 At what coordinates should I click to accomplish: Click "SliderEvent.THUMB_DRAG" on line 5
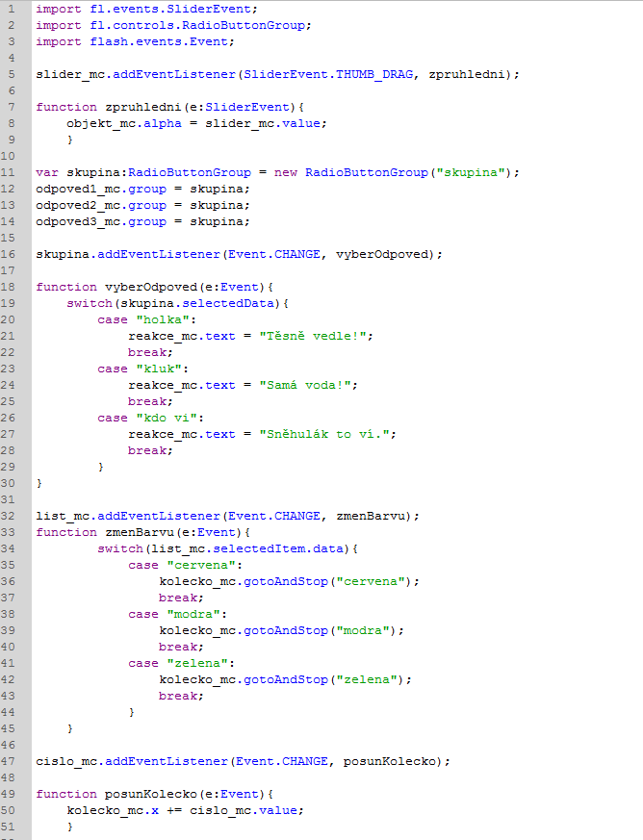click(x=328, y=74)
